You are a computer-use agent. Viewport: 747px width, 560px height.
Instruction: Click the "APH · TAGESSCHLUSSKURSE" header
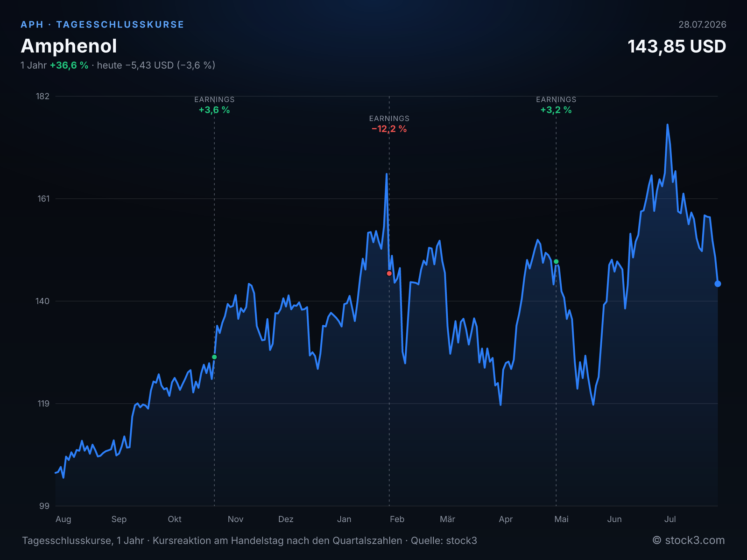tap(102, 24)
